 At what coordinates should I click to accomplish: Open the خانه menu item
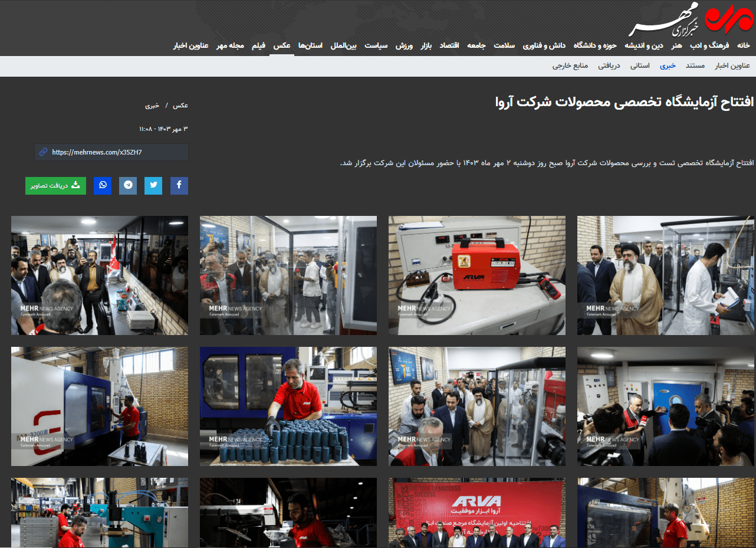[744, 45]
